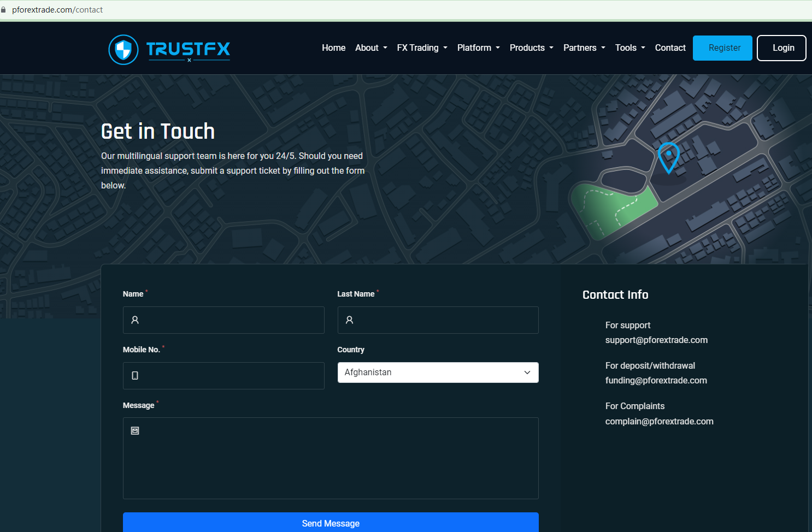Expand the About dropdown menu
The width and height of the screenshot is (812, 532).
tap(371, 48)
